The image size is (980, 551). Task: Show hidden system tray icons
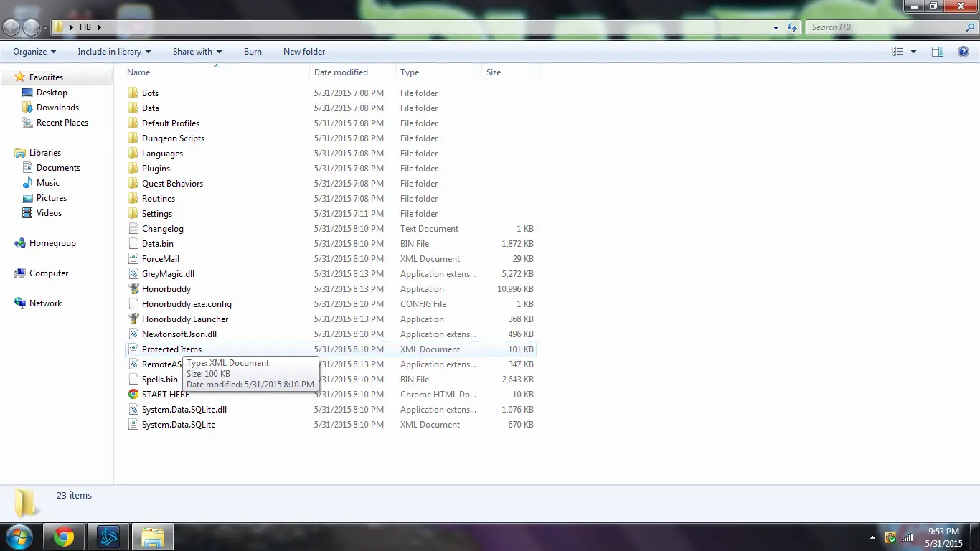tap(873, 537)
